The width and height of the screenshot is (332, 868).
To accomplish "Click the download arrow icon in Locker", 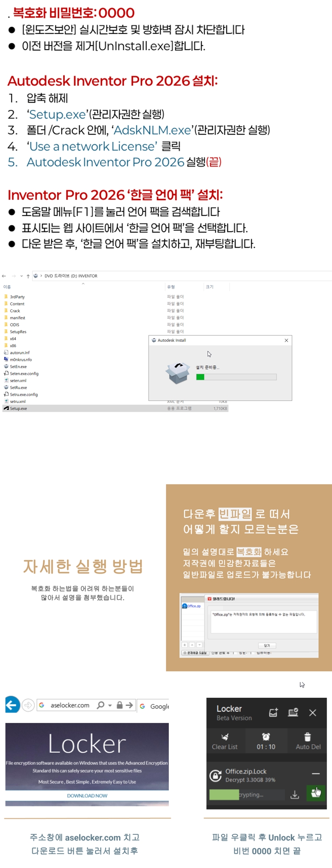I will 295,795.
